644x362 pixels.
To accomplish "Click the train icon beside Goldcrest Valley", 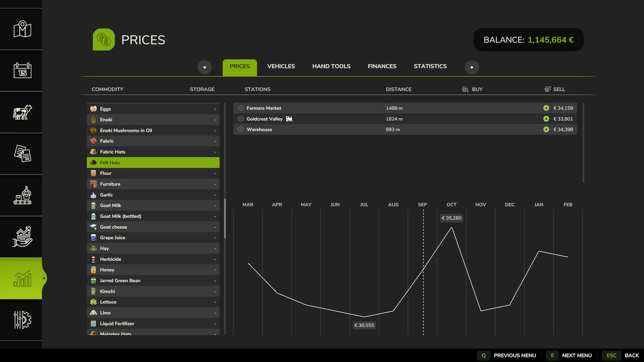I will (x=289, y=119).
